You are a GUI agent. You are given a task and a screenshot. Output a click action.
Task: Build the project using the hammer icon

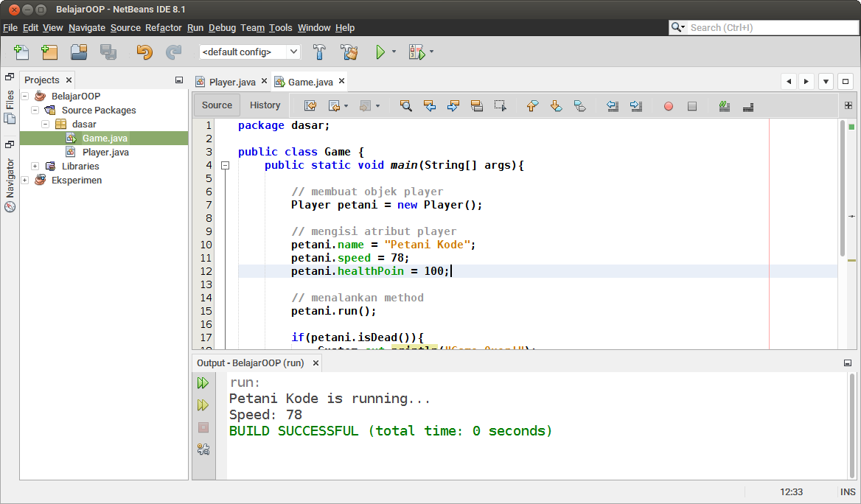click(318, 52)
